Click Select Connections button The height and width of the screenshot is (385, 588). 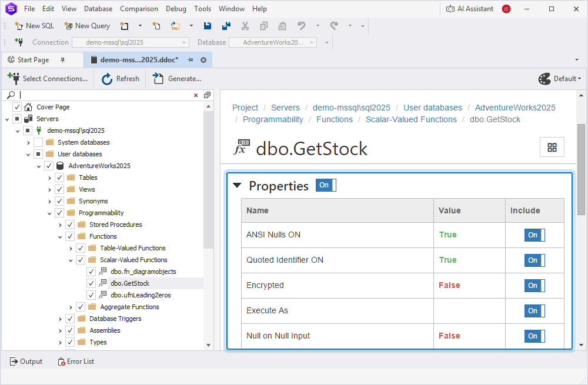[x=48, y=79]
